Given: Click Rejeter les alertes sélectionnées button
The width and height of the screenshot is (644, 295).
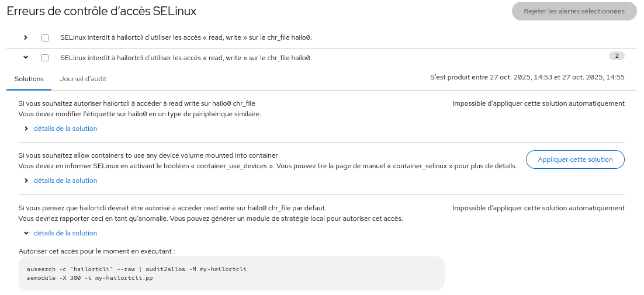Looking at the screenshot, I should (574, 11).
